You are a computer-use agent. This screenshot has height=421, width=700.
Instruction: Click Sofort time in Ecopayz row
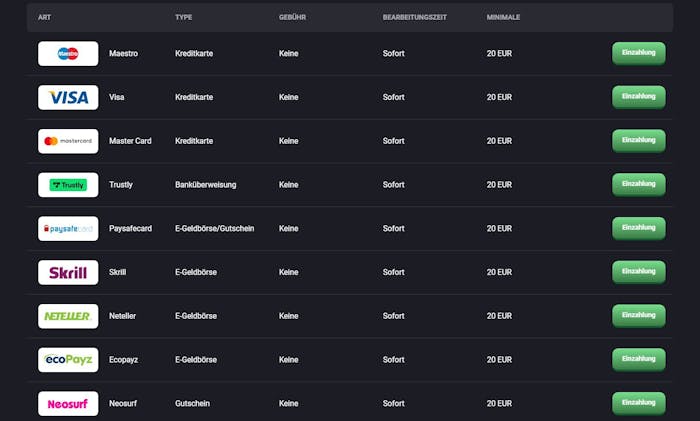tap(393, 360)
